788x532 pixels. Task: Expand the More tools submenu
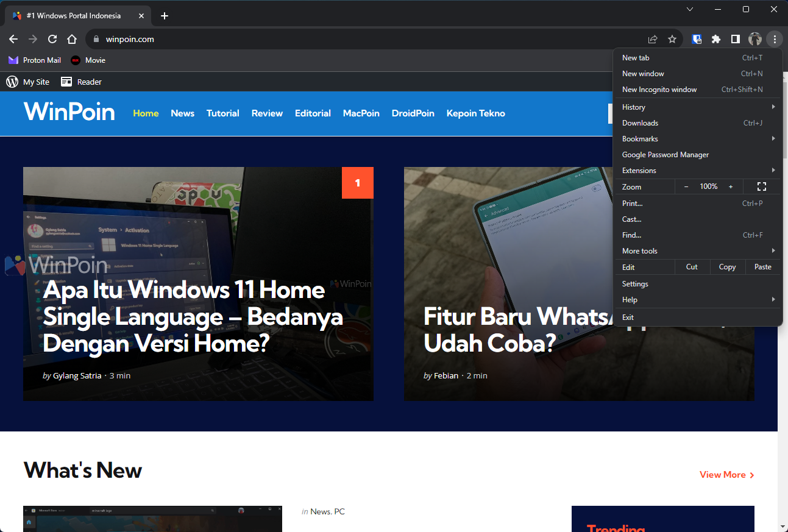(x=697, y=251)
